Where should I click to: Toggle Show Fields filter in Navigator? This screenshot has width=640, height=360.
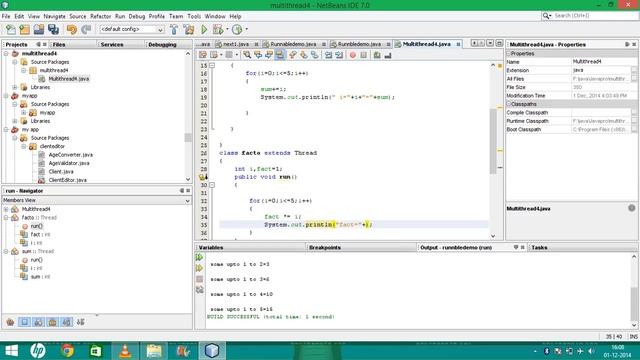pos(24,322)
